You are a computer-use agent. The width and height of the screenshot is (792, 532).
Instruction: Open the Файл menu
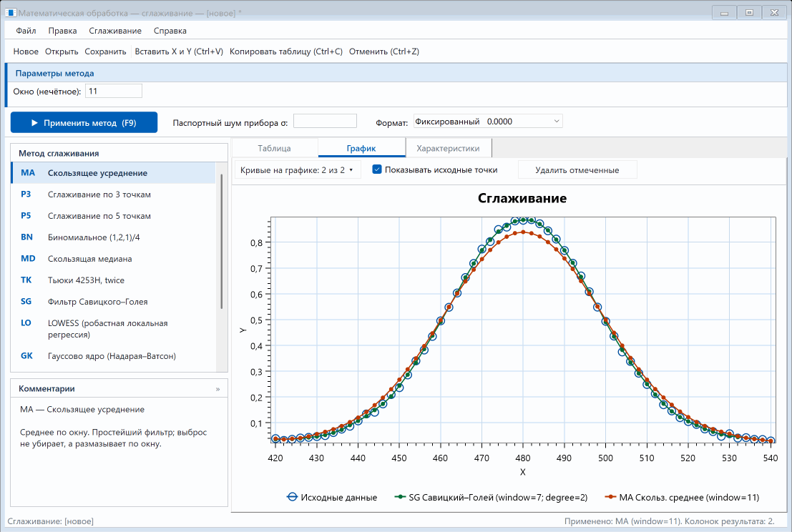point(26,31)
